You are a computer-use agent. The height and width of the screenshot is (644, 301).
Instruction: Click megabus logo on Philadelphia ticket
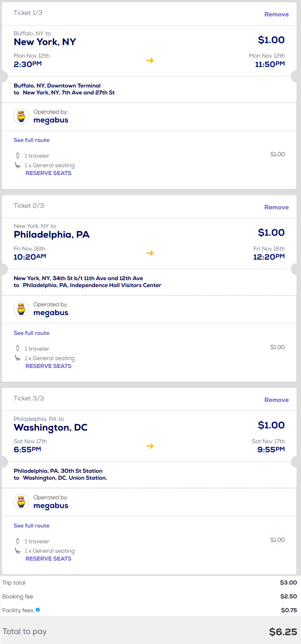click(21, 309)
